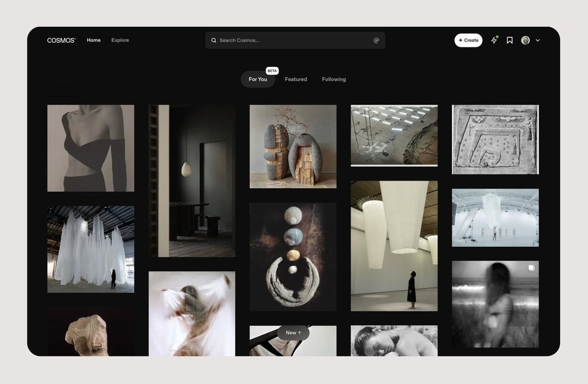Select the Following feed tab
Image resolution: width=588 pixels, height=384 pixels.
tap(334, 80)
